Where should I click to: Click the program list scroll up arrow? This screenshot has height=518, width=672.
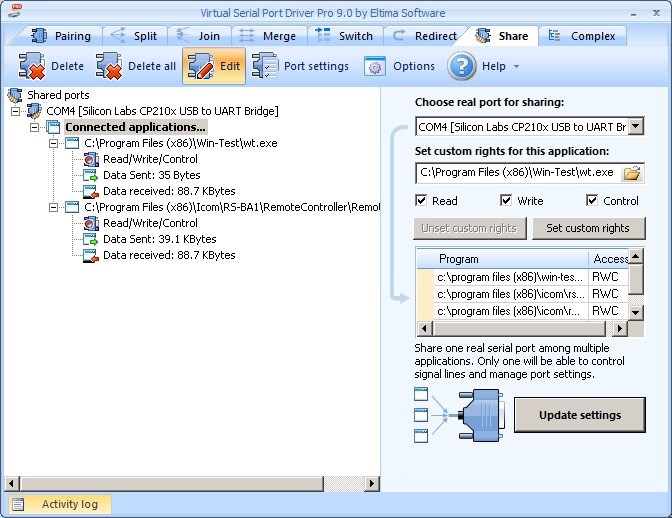point(636,256)
